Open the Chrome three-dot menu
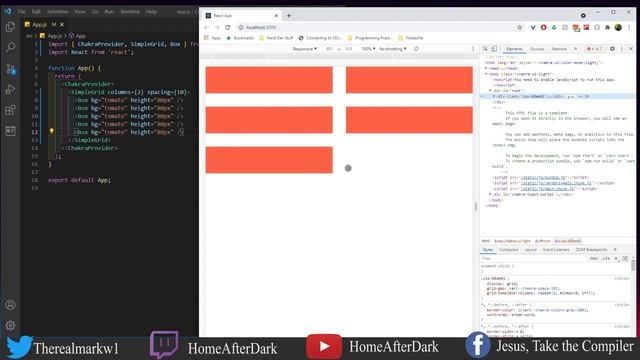The image size is (640, 360). (x=629, y=27)
